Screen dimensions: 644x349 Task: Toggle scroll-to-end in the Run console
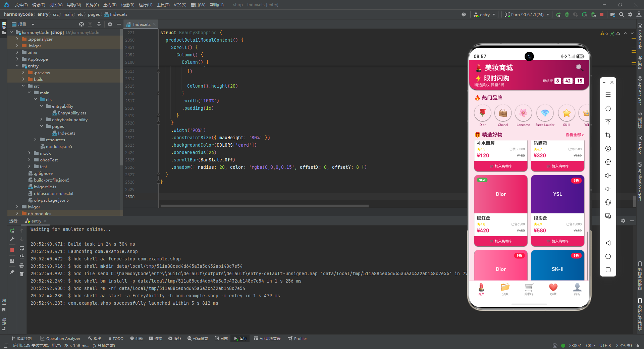click(22, 257)
